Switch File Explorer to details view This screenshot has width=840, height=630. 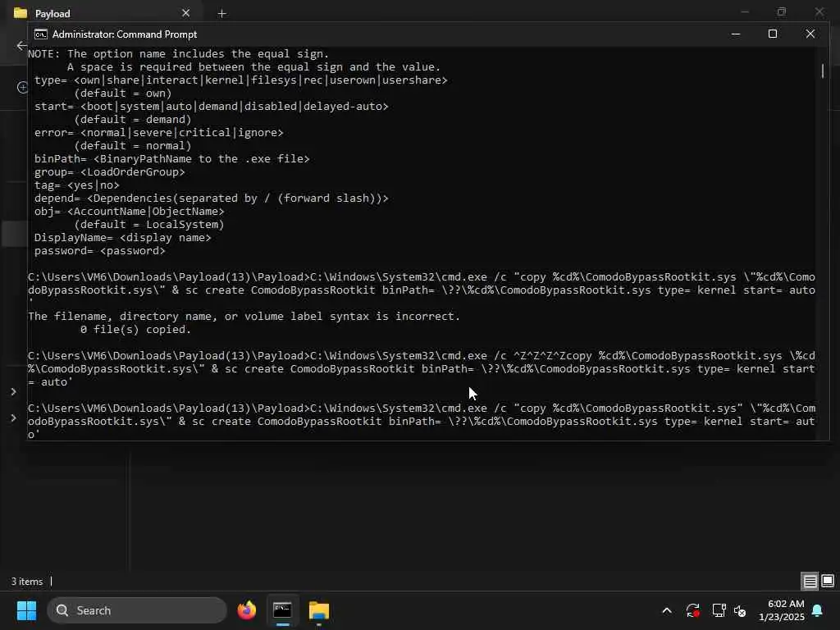[810, 581]
